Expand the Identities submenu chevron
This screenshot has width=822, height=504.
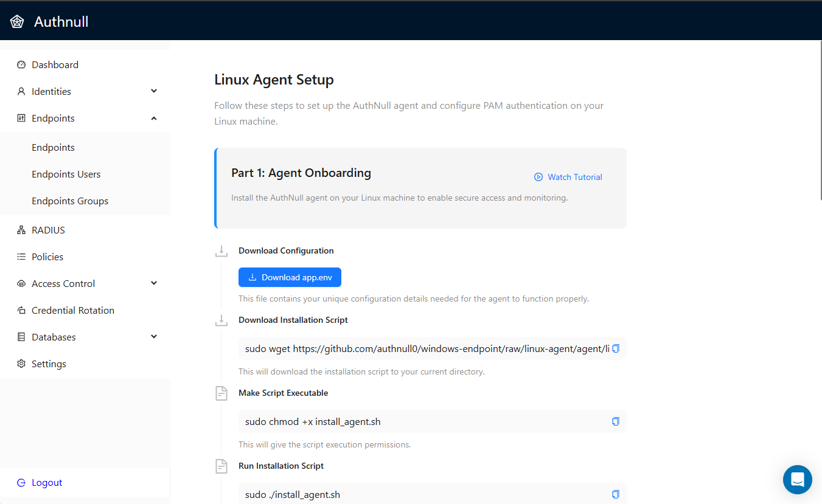[154, 91]
